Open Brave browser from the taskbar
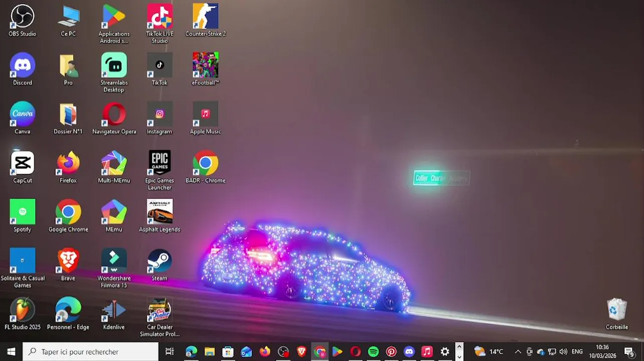This screenshot has width=644, height=361. click(301, 351)
